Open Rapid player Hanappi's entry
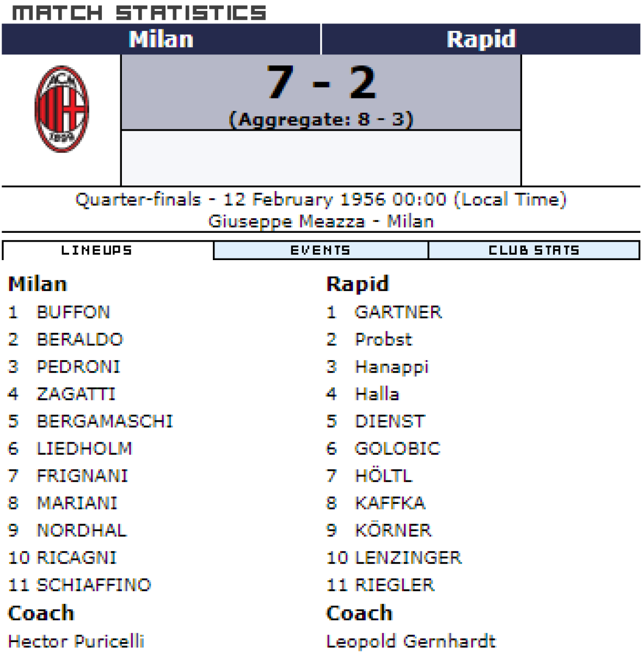 pos(391,367)
